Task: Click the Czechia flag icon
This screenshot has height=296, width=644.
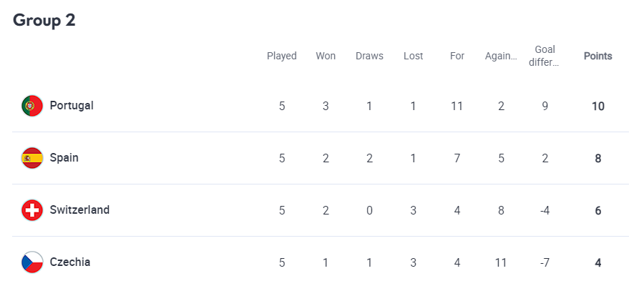Action: tap(32, 262)
